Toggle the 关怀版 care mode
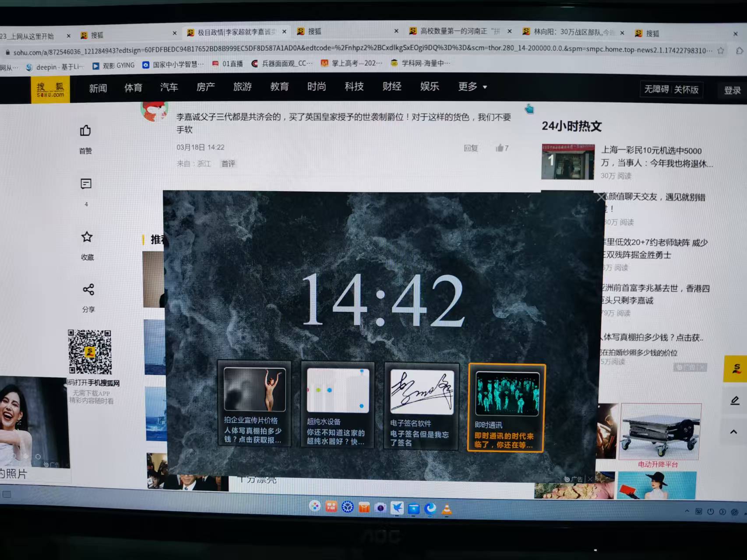 pyautogui.click(x=686, y=90)
